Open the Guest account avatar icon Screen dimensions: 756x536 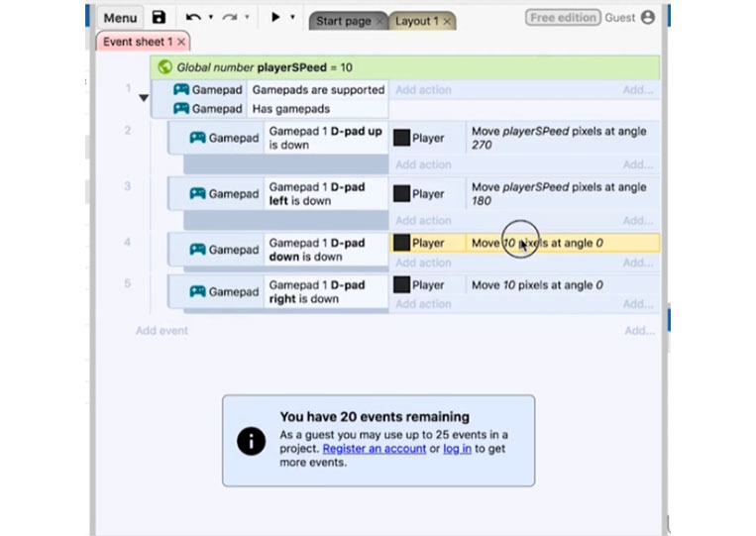(648, 18)
